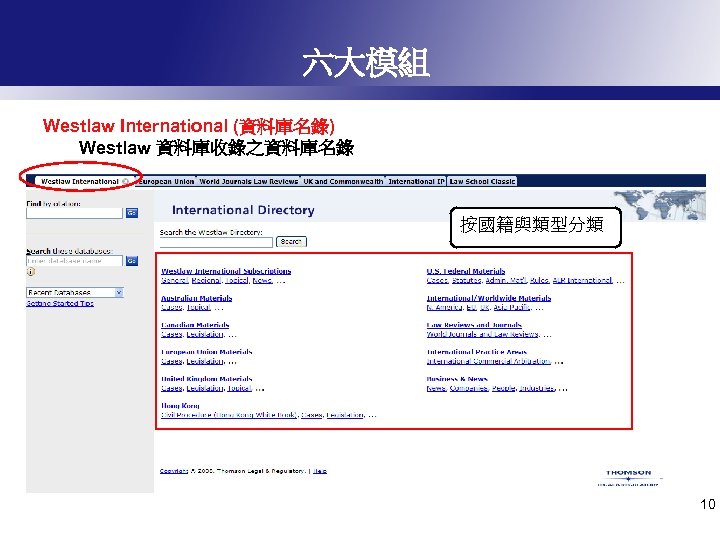The width and height of the screenshot is (720, 540).
Task: Open Cases under European Union Materials
Action: pos(172,361)
